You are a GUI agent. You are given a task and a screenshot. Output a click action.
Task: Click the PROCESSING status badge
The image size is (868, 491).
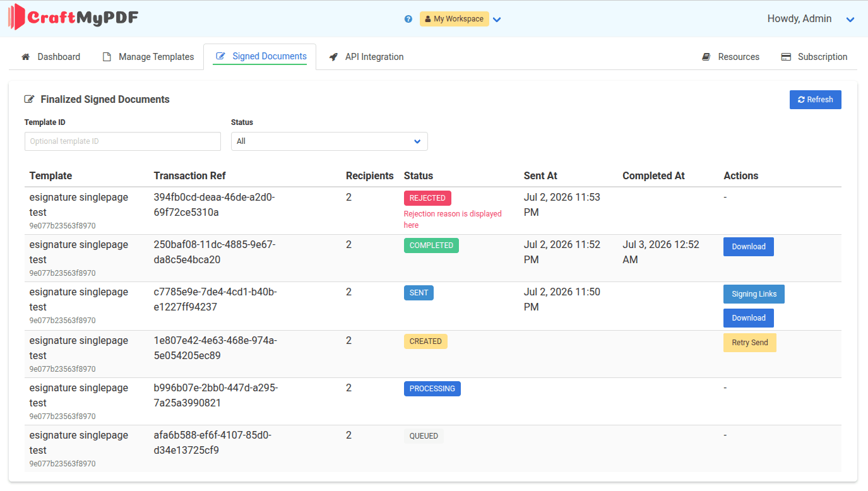432,389
